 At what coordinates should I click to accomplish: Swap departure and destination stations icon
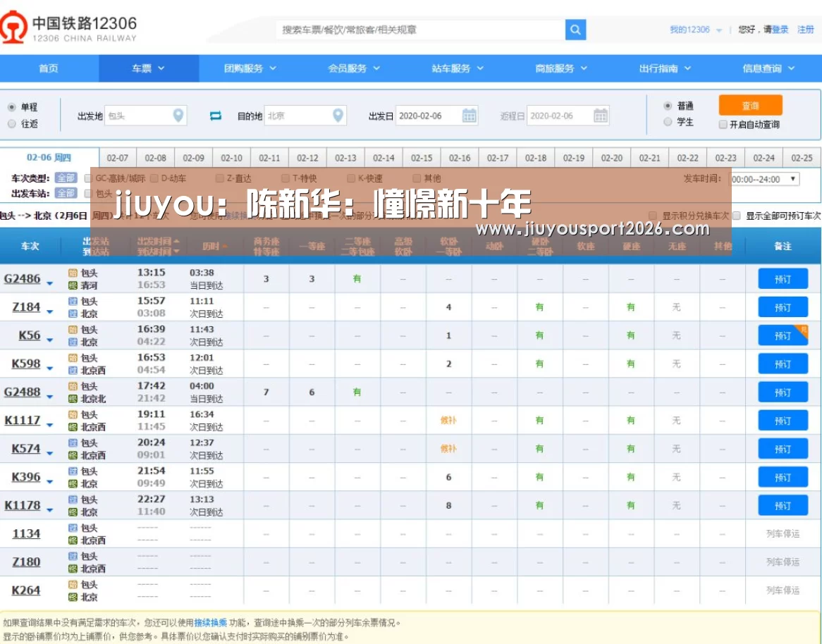pyautogui.click(x=216, y=116)
